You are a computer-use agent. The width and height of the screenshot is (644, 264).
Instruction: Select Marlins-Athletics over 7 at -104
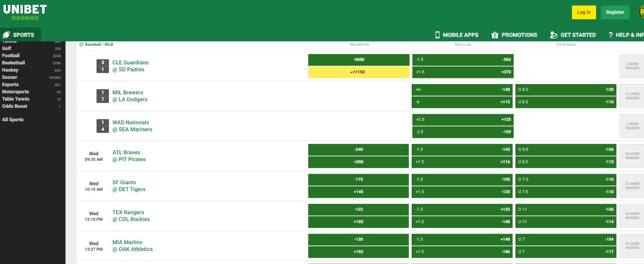[x=566, y=239]
